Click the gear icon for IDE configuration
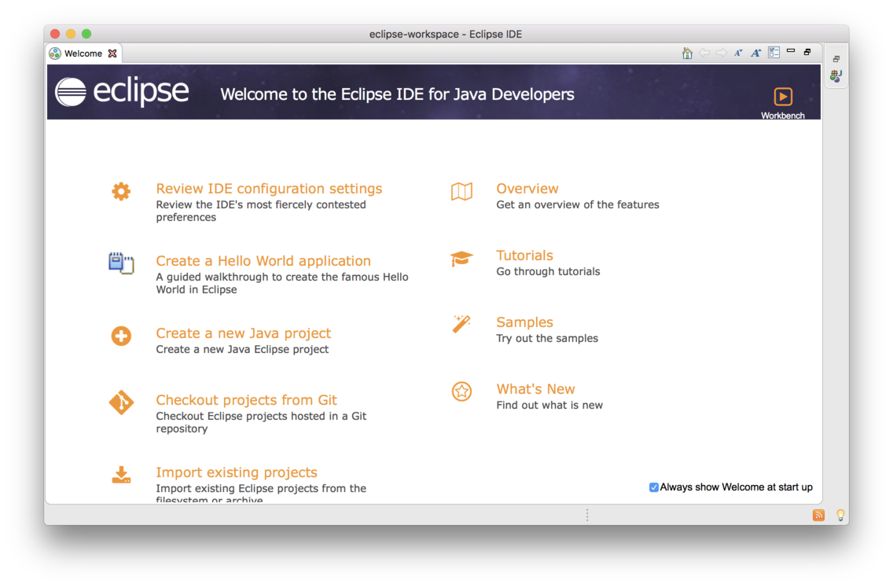 [x=121, y=191]
